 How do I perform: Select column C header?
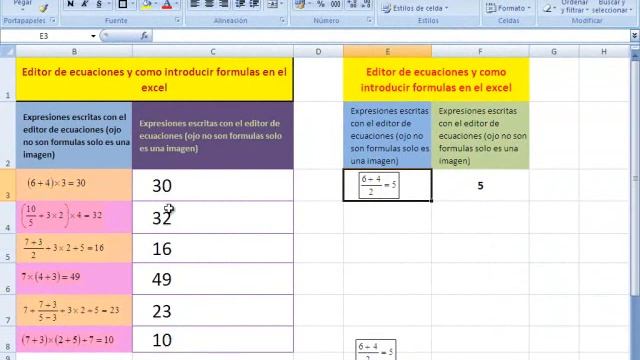coord(213,51)
